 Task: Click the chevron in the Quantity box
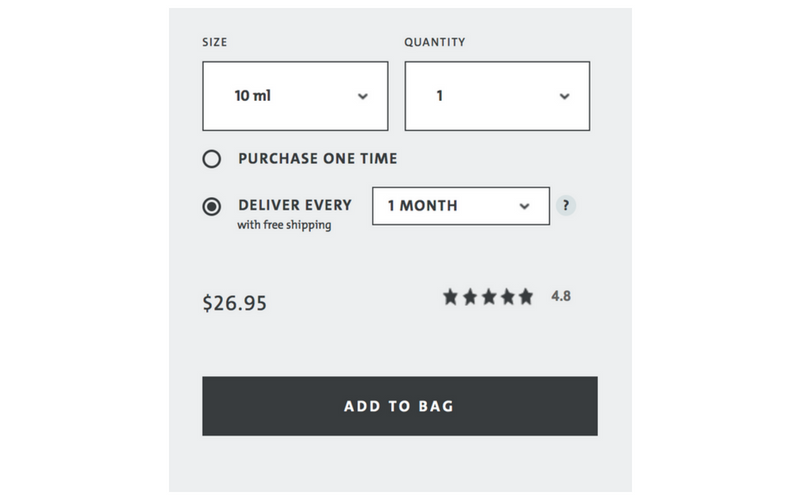[564, 96]
